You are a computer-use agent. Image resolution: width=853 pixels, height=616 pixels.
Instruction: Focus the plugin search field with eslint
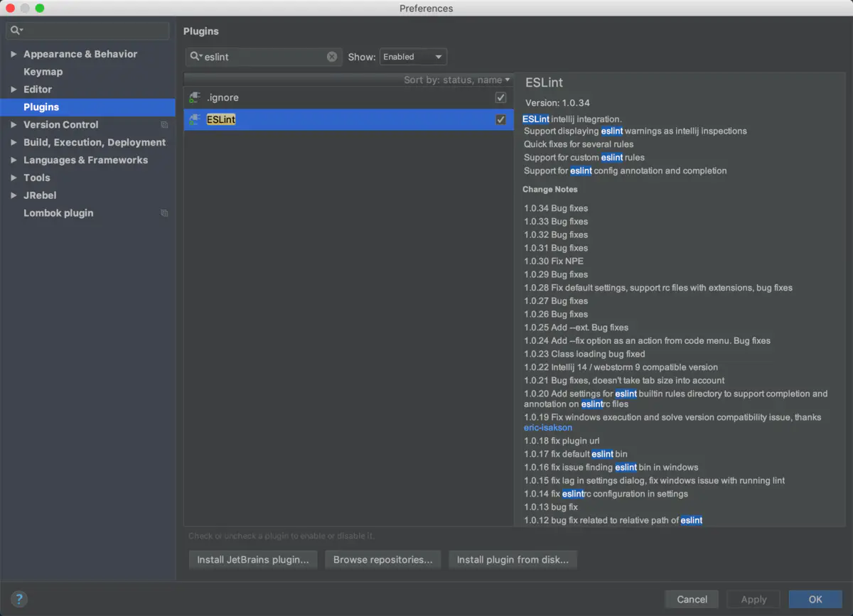[x=264, y=57]
